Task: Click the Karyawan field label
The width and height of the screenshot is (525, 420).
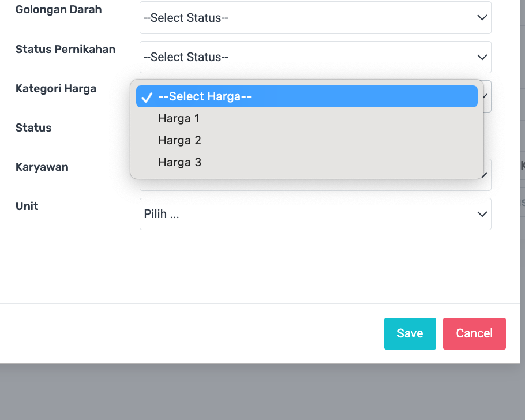Action: tap(42, 167)
